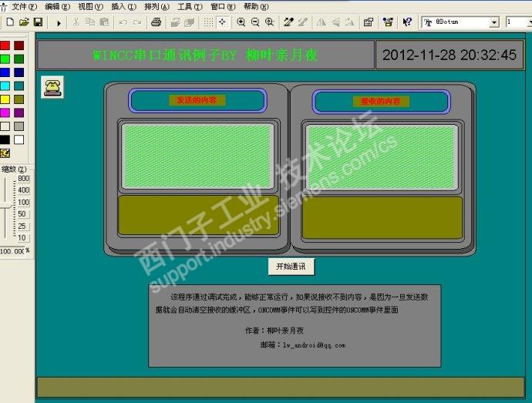
Task: Click the Undo arrow icon
Action: [x=123, y=22]
